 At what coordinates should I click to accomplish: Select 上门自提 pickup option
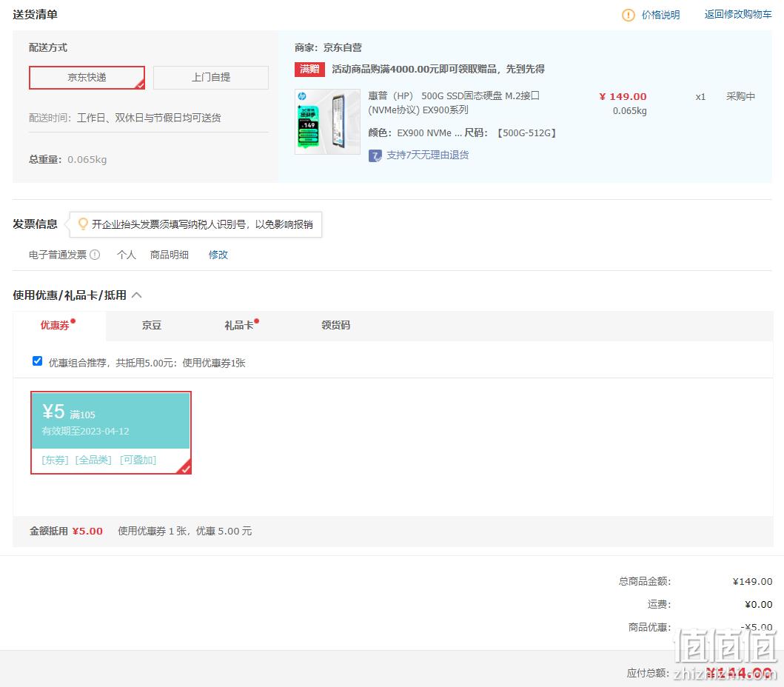pyautogui.click(x=211, y=78)
